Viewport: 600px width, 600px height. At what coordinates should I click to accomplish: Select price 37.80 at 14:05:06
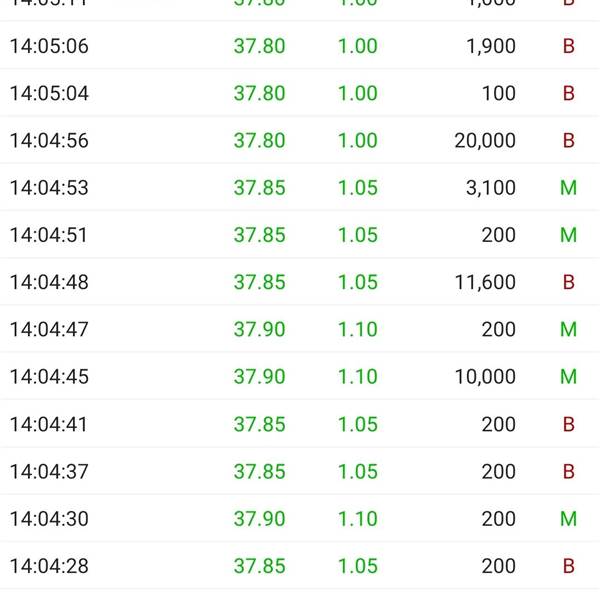[259, 46]
